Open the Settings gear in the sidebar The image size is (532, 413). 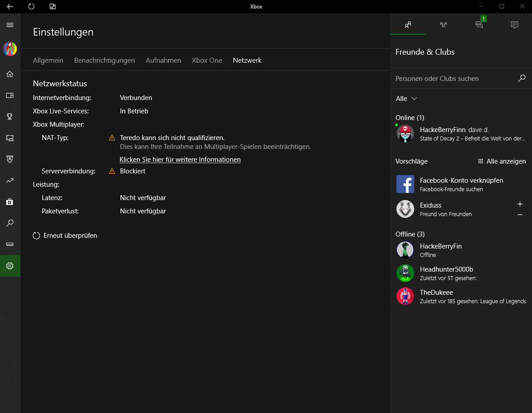[x=10, y=266]
